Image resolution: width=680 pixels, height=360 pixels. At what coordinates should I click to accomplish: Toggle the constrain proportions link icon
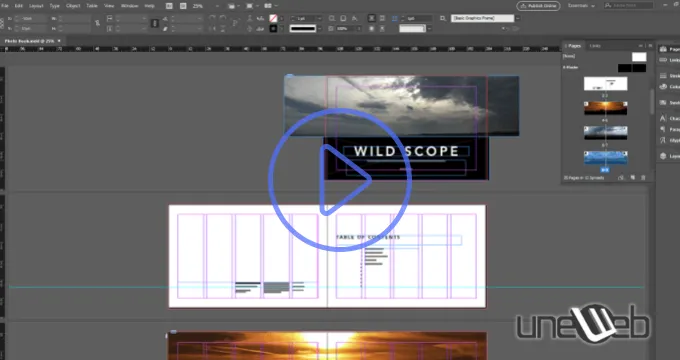tap(97, 23)
